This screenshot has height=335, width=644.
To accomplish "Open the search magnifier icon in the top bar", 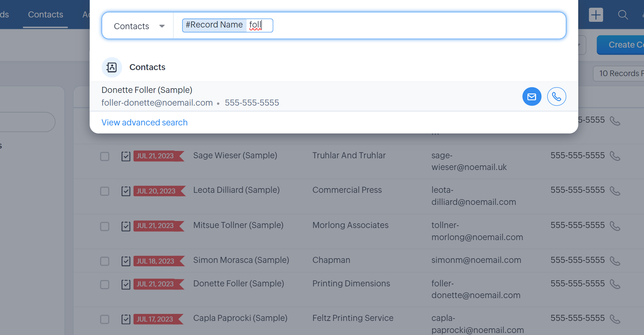I will 623,15.
